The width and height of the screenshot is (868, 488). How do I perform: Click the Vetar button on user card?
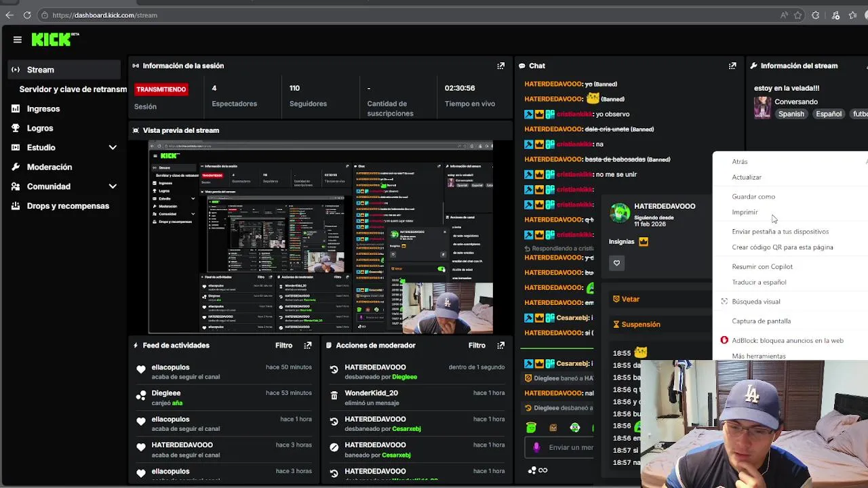[626, 299]
